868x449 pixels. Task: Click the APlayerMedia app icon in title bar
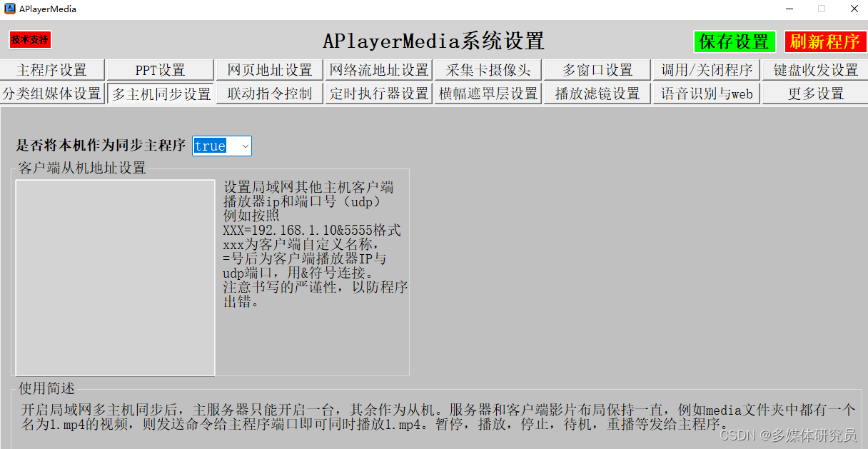click(x=10, y=9)
